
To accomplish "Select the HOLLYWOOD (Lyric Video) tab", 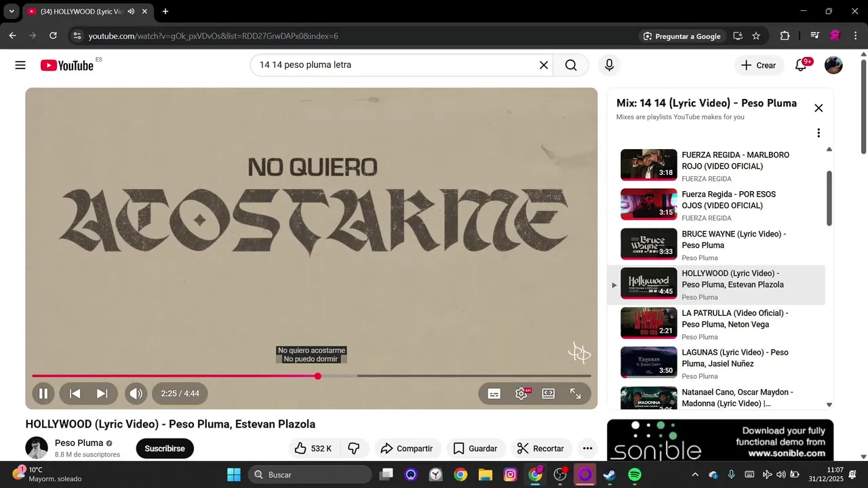I will [x=81, y=12].
